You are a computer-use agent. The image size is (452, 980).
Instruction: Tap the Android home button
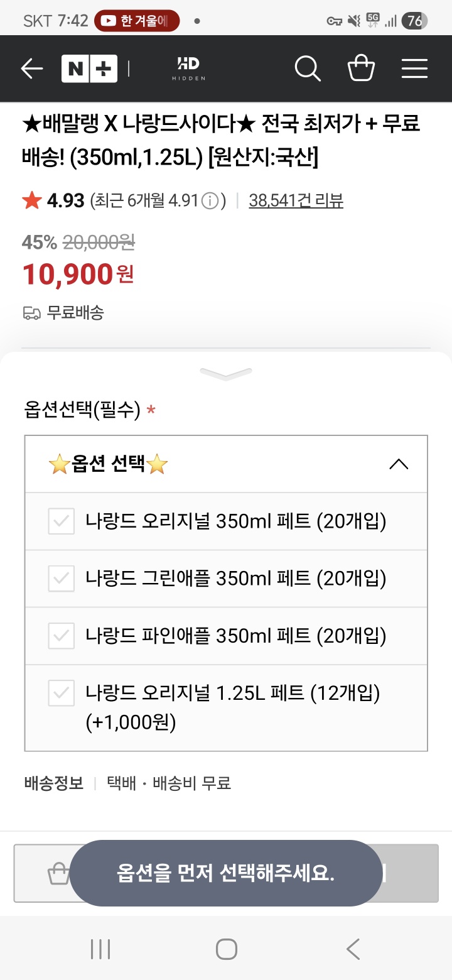click(x=226, y=949)
